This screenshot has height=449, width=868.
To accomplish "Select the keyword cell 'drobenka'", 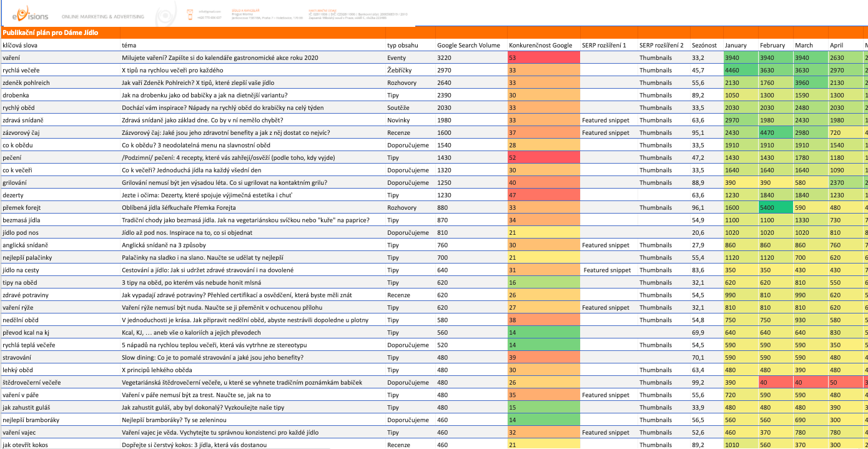I will click(x=60, y=95).
